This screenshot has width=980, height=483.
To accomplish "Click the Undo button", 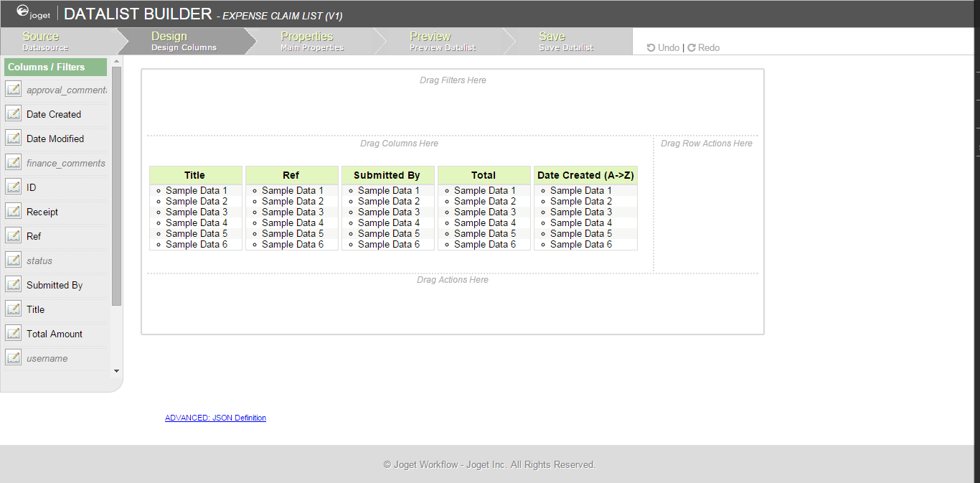I will pyautogui.click(x=663, y=47).
